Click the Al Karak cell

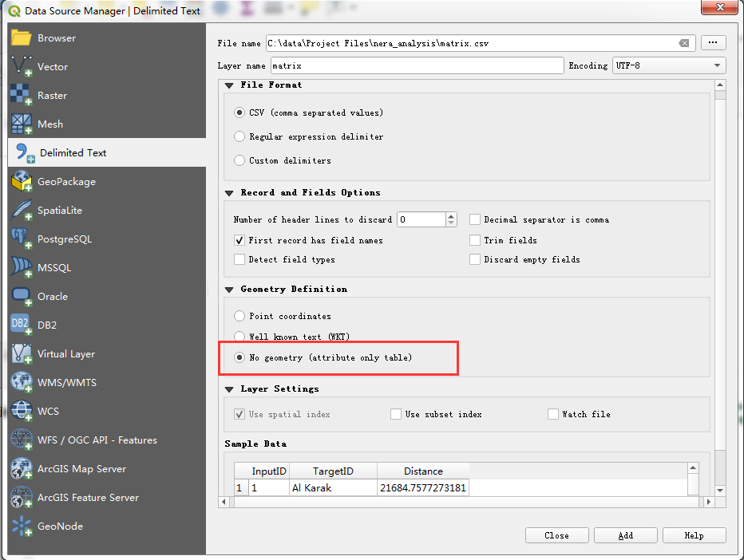333,488
